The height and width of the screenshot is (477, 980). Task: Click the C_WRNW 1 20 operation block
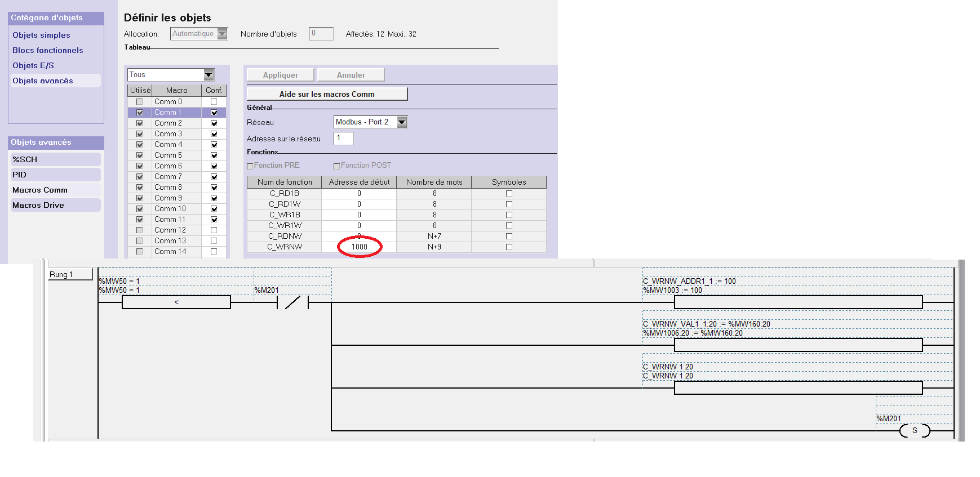click(797, 387)
